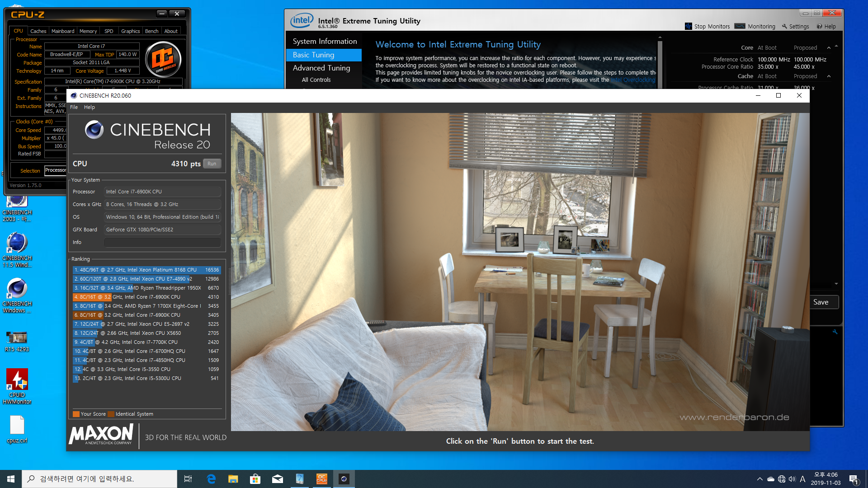The image size is (868, 488).
Task: Open the Mainboard tab in CPU-Z
Action: (63, 31)
